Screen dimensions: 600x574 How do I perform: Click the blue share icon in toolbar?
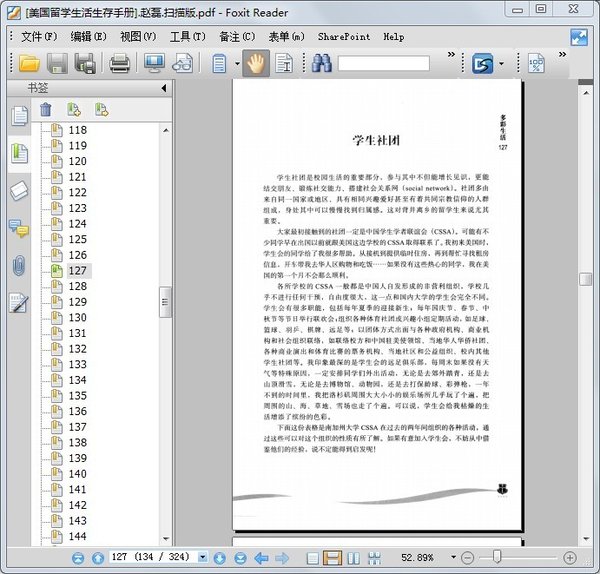pyautogui.click(x=482, y=64)
